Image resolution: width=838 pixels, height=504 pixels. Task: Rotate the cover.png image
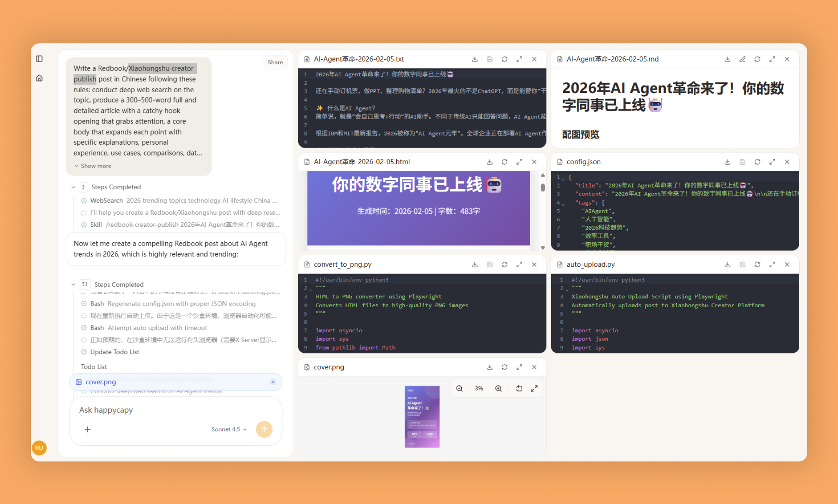(x=519, y=389)
